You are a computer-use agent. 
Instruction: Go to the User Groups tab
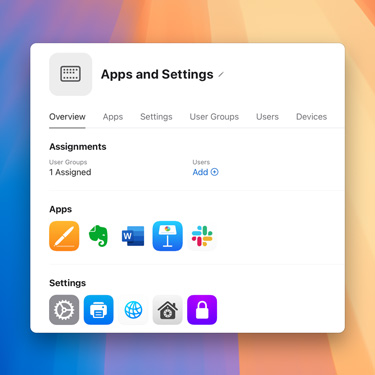click(x=214, y=117)
